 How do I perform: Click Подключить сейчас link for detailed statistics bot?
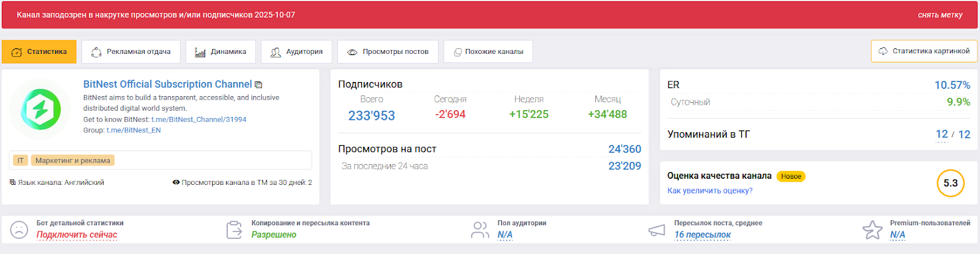click(77, 235)
